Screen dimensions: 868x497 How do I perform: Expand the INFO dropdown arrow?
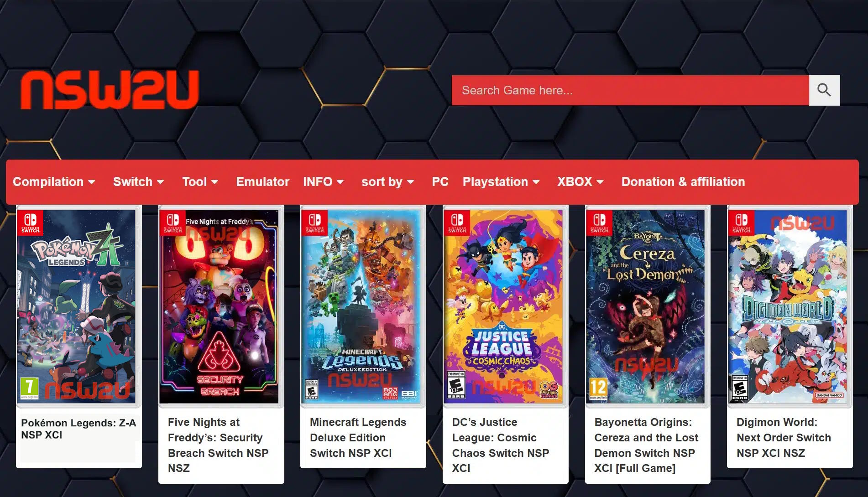coord(340,182)
